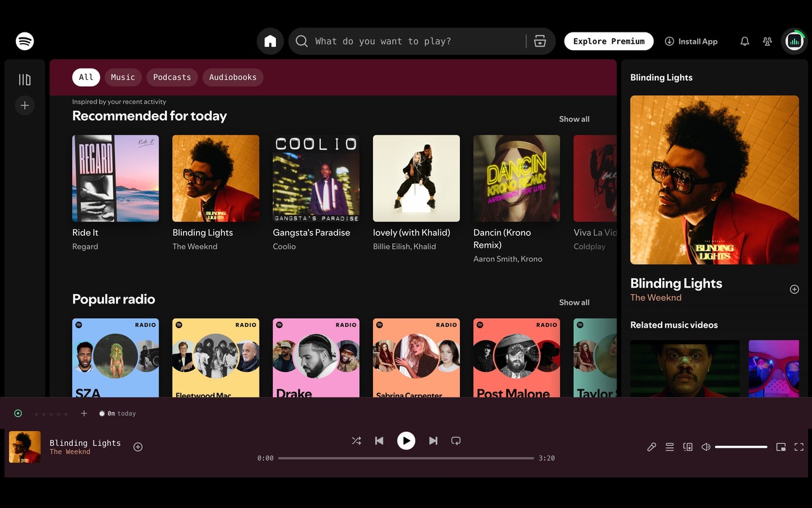Screen dimensions: 812x508
Task: Show all Popular radio
Action: coord(574,302)
